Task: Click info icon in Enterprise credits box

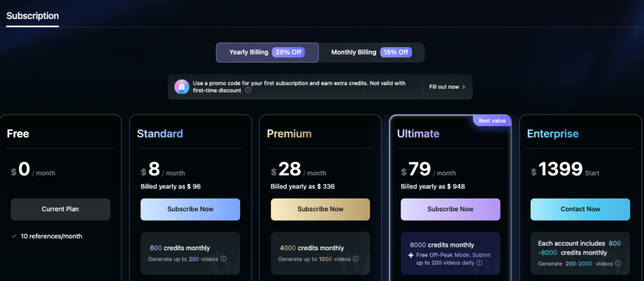Action: (x=618, y=263)
